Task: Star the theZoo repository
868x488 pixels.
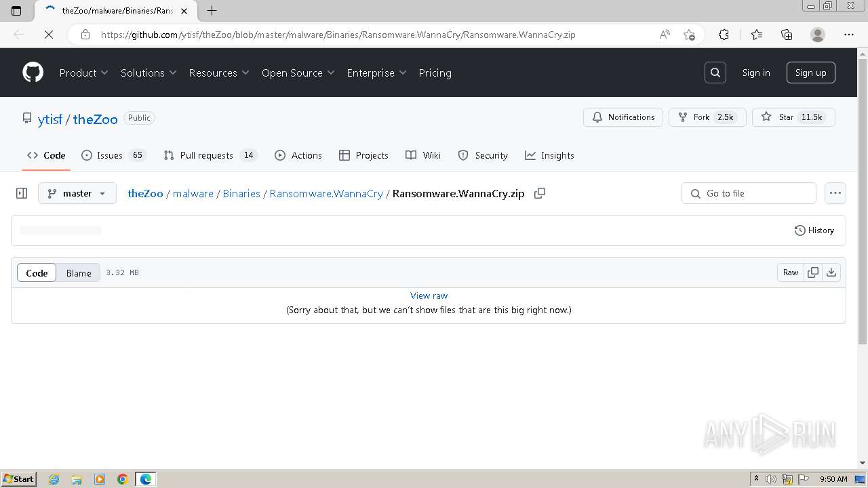Action: coord(793,117)
